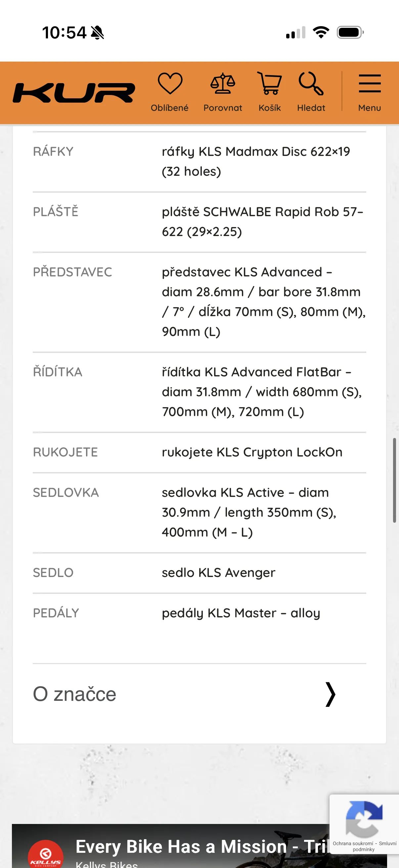Open the Every Bike Has a Mission video title
The image size is (399, 868).
pos(202,847)
